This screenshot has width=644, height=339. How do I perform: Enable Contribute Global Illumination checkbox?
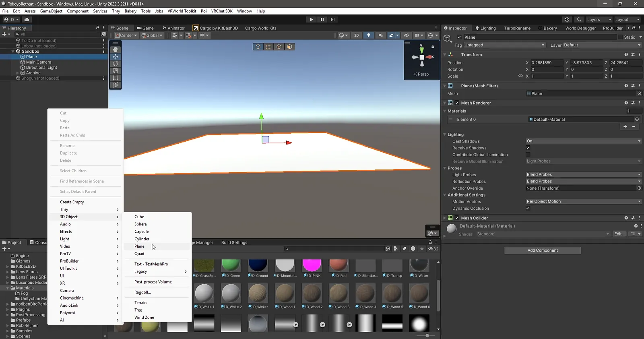pos(528,155)
